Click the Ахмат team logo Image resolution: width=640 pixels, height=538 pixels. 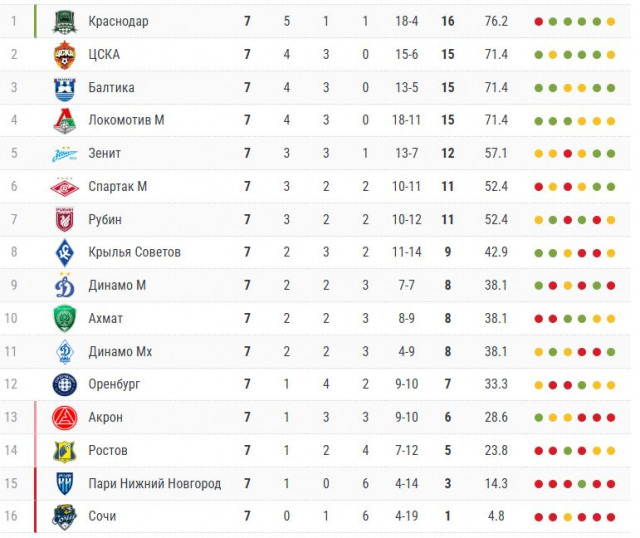(65, 319)
